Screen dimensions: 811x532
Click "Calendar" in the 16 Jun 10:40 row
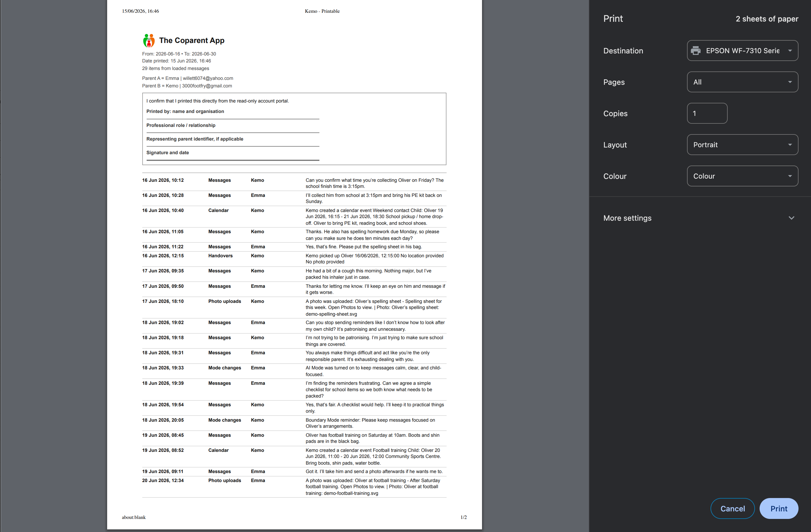218,211
